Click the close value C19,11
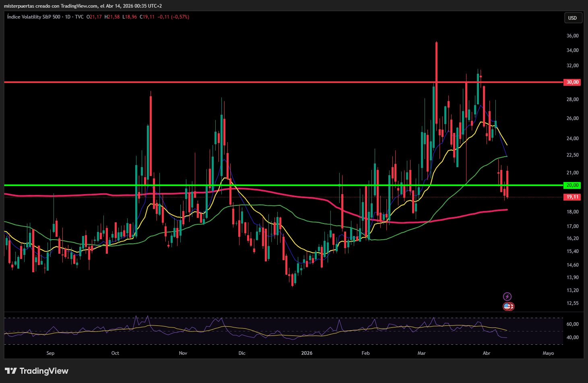 pos(147,17)
